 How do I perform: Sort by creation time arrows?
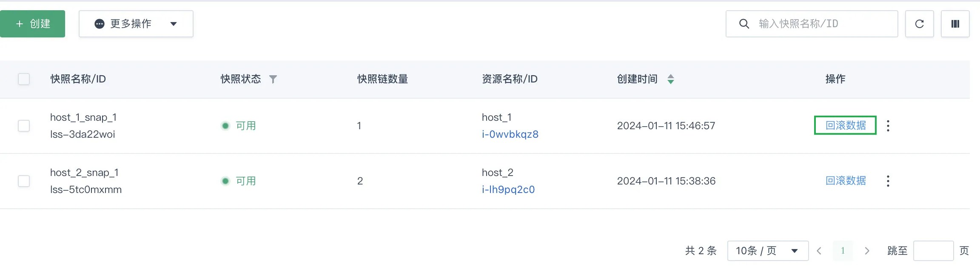[670, 79]
